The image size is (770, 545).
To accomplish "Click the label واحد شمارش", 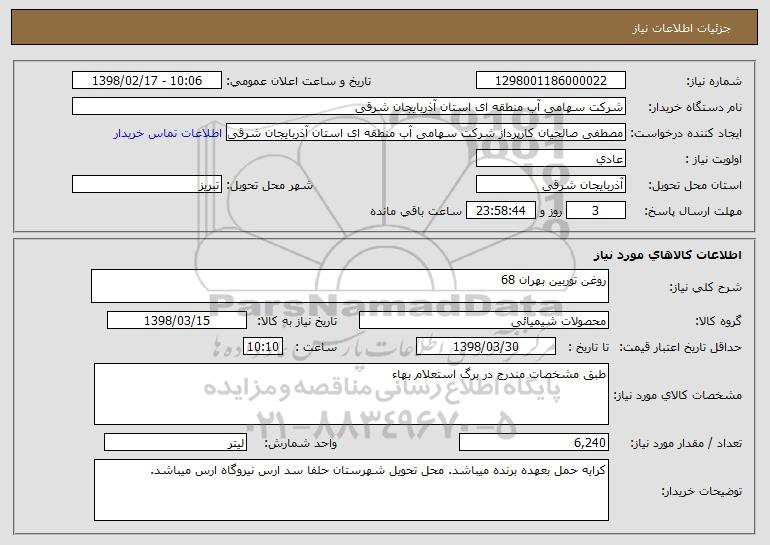I will (x=301, y=443).
